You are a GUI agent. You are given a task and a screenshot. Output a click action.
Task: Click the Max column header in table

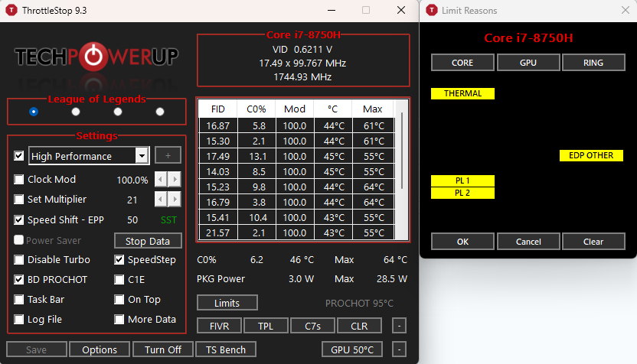(x=373, y=109)
